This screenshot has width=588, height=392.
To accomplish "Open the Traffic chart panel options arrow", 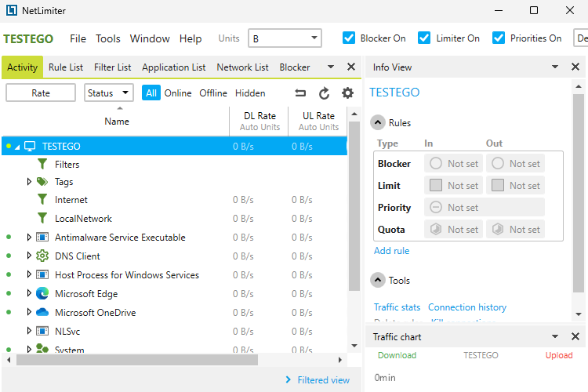I will click(555, 336).
